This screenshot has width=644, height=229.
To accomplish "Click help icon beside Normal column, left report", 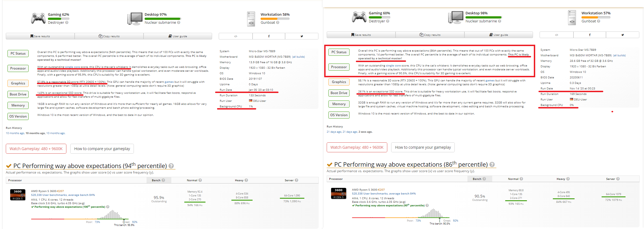I will 200,180.
